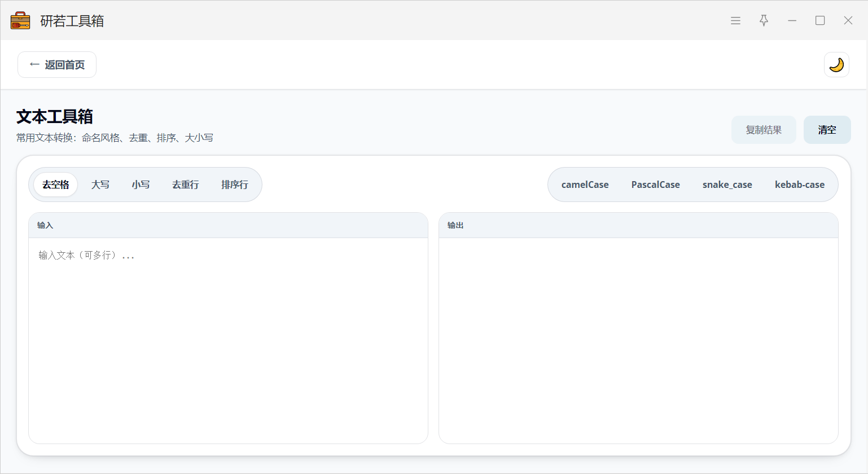Choose the 排序行 option
This screenshot has width=868, height=474.
(x=235, y=185)
